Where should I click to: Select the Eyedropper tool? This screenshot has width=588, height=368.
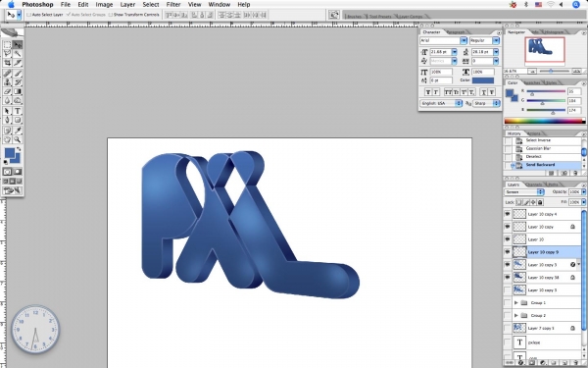tap(18, 131)
